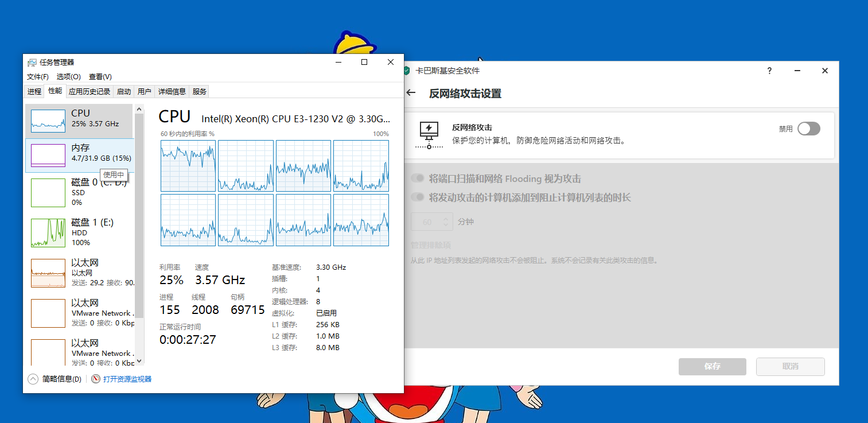
Task: Toggle 将发动攻击的计算机添加到阻止计算机列表的时长 switch
Action: 418,197
